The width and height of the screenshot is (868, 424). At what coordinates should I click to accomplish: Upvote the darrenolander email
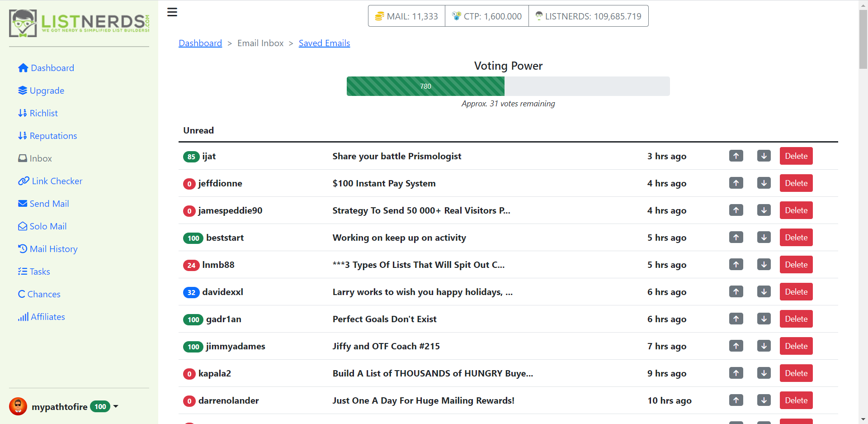click(736, 400)
